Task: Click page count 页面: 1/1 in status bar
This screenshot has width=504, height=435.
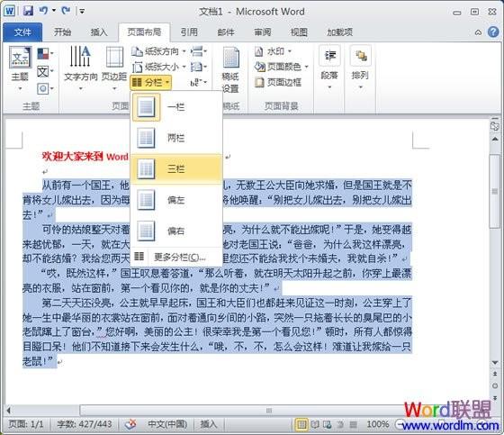Action: pyautogui.click(x=26, y=424)
